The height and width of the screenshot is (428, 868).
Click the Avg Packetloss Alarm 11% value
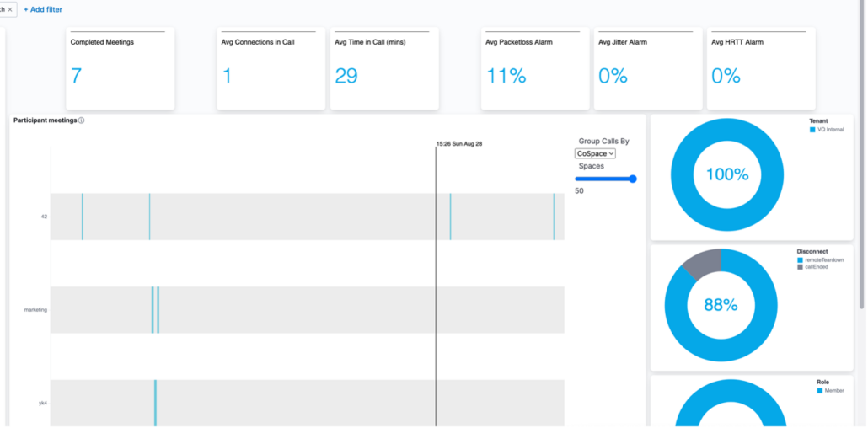coord(506,75)
